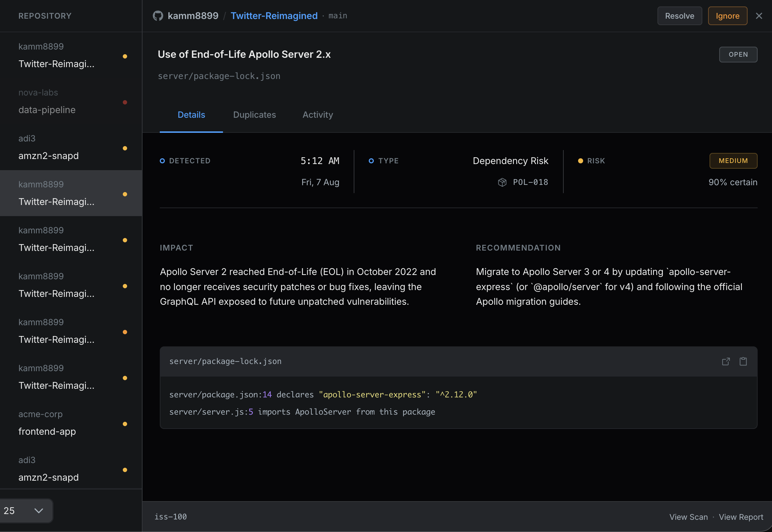The height and width of the screenshot is (532, 772).
Task: Click the TYPE label
Action: [x=388, y=161]
